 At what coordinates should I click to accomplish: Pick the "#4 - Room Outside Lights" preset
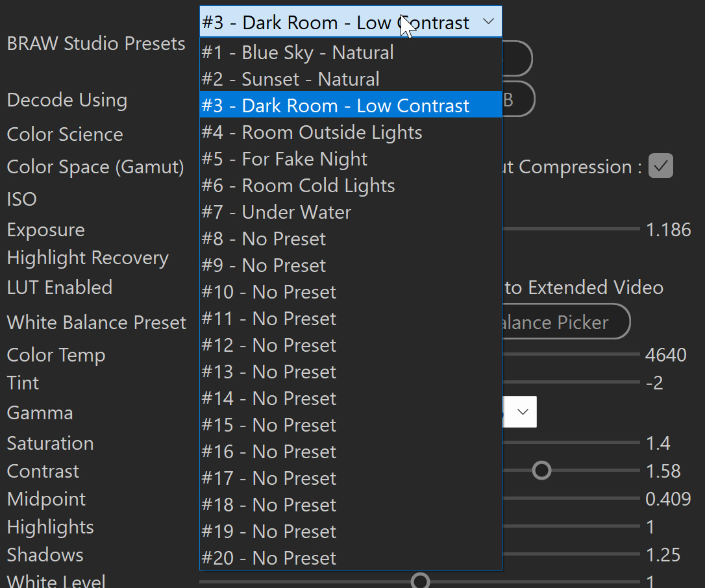pyautogui.click(x=311, y=132)
